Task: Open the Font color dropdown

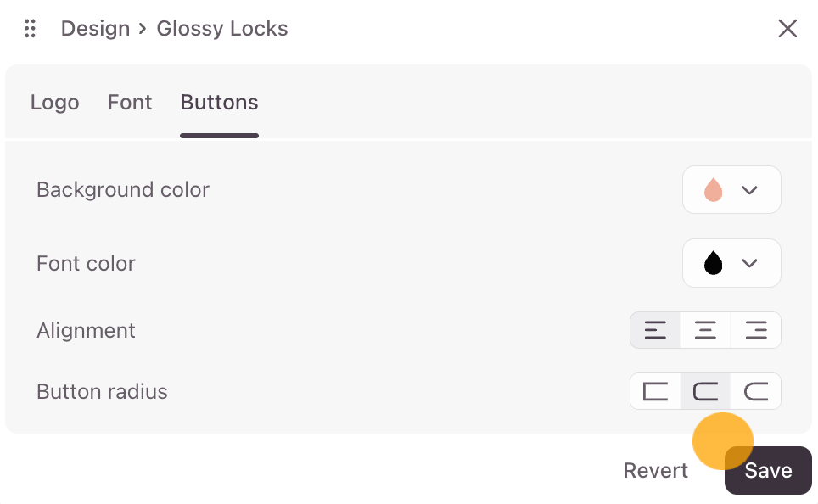Action: 731,263
